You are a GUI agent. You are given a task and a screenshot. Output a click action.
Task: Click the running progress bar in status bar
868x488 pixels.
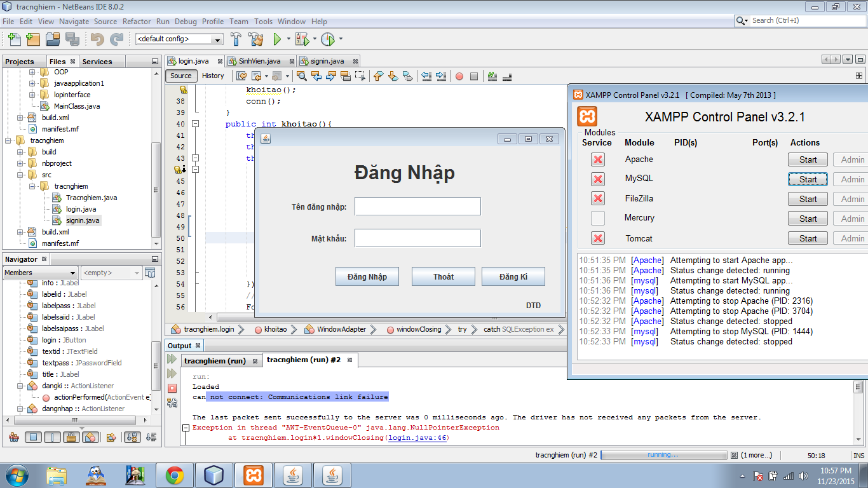click(x=663, y=455)
